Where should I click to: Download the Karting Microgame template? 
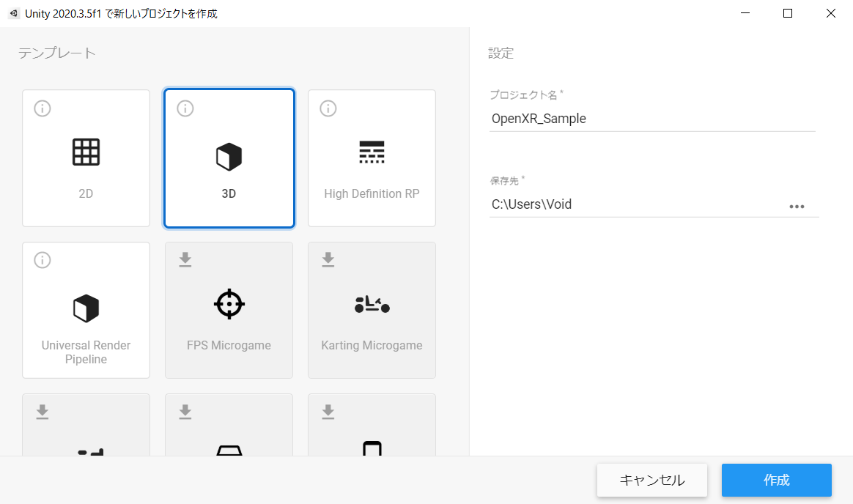[328, 259]
